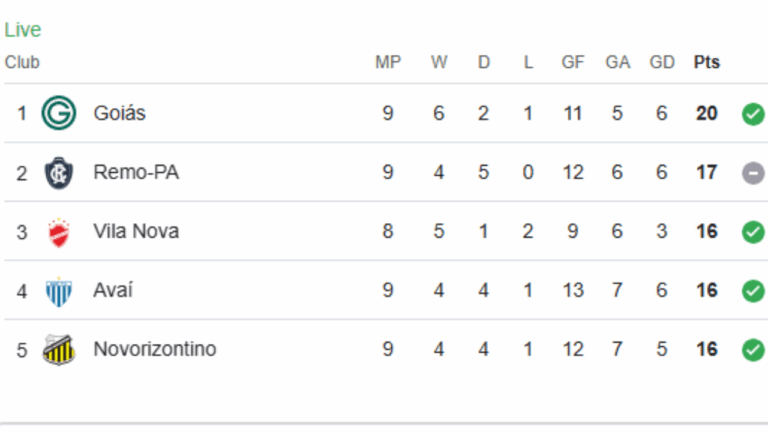Click the Novorizontino club crest icon
Screen dimensions: 768x432
click(58, 350)
